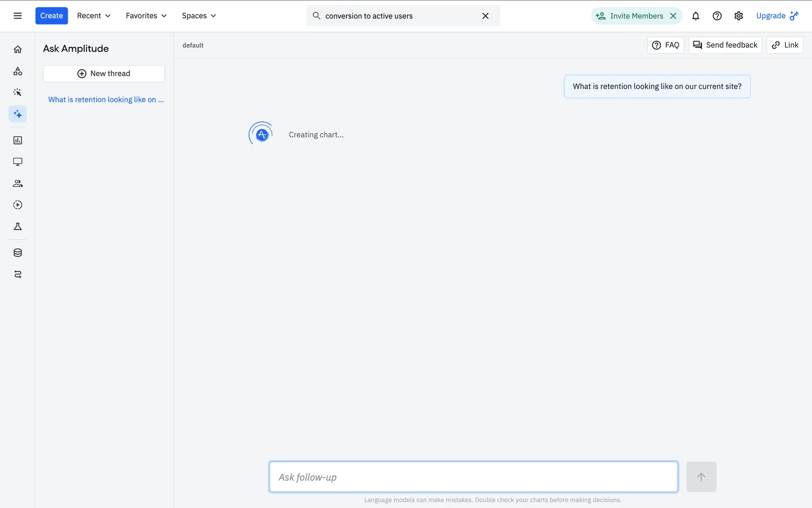Image resolution: width=812 pixels, height=508 pixels.
Task: Open the Session Replay icon in the sidebar
Action: tap(17, 205)
